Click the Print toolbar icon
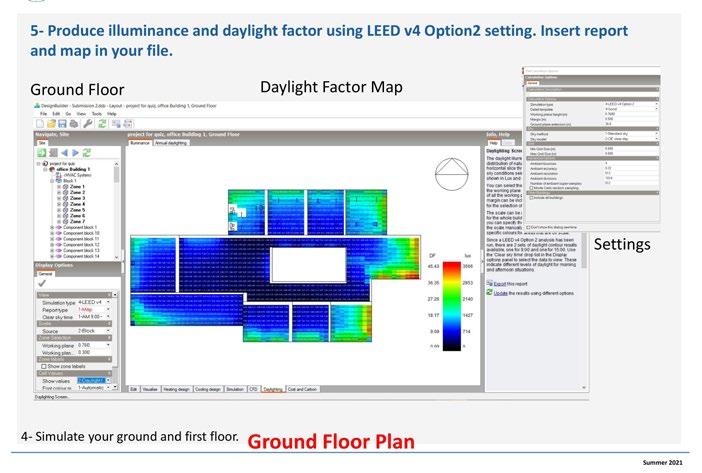The height and width of the screenshot is (473, 702). (x=73, y=124)
